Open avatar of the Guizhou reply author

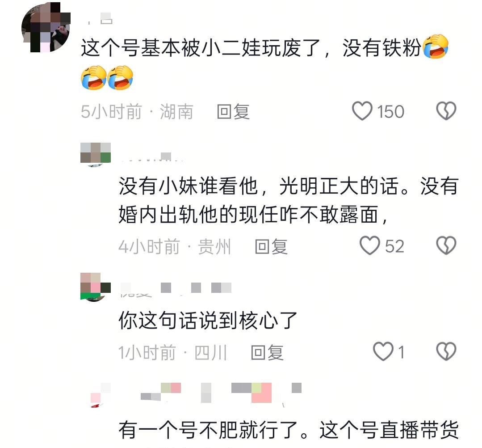pos(95,154)
